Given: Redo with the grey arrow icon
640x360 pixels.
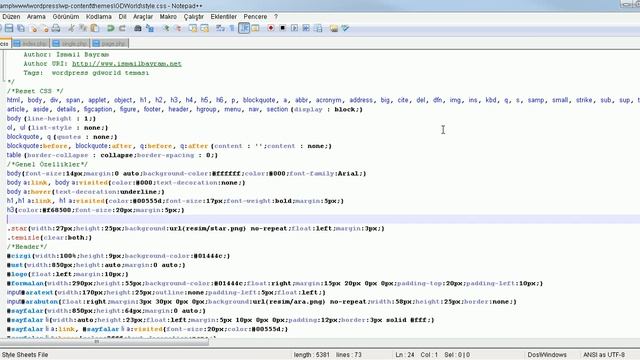Looking at the screenshot, I should (122, 28).
